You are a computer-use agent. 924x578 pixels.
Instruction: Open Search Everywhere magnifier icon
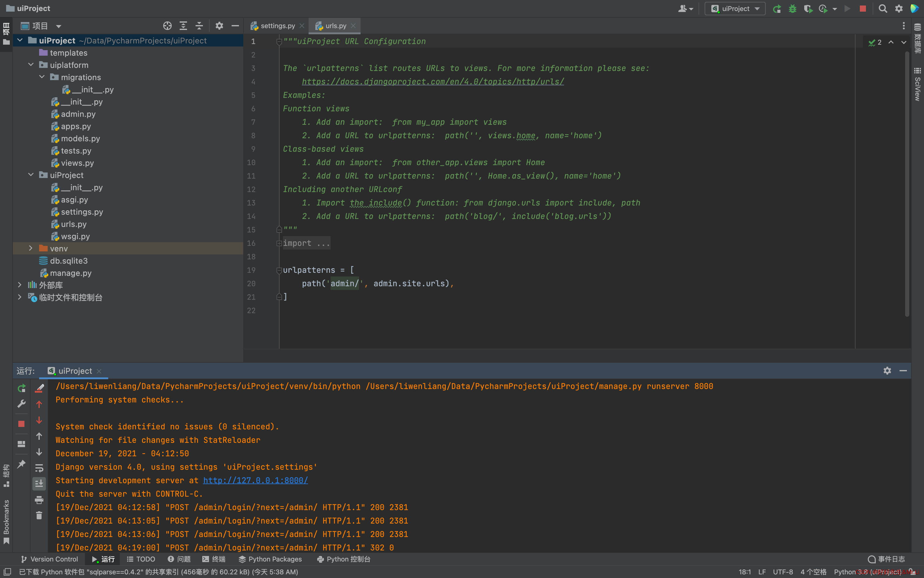tap(883, 9)
